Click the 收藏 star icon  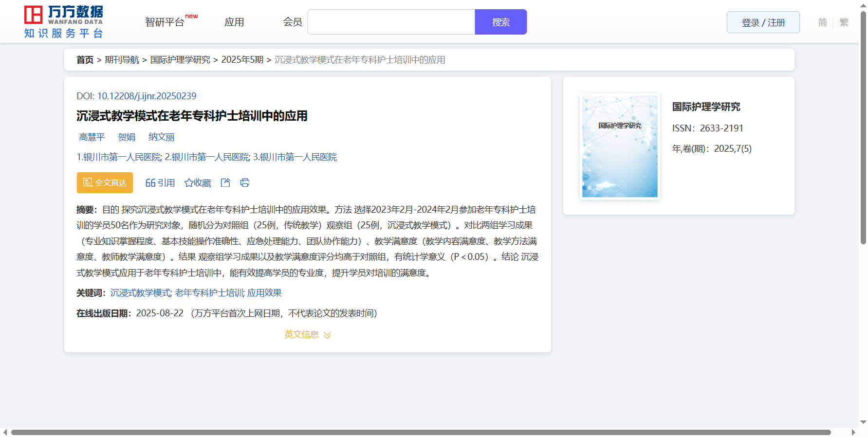tap(189, 183)
